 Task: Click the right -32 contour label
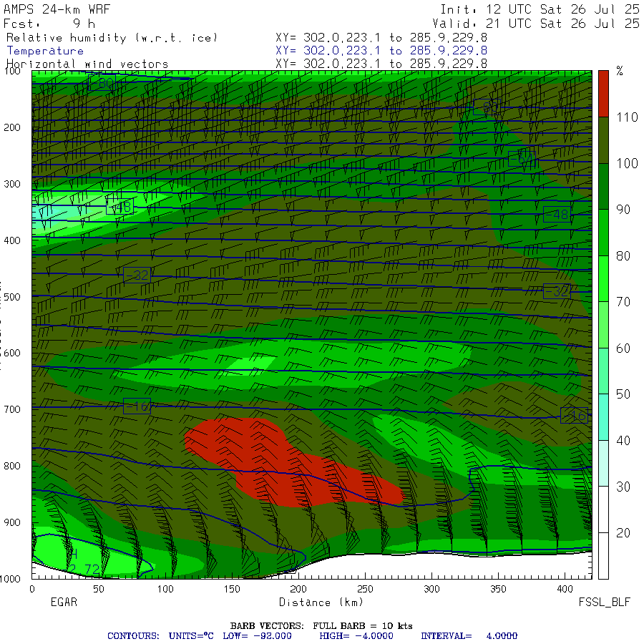[557, 291]
